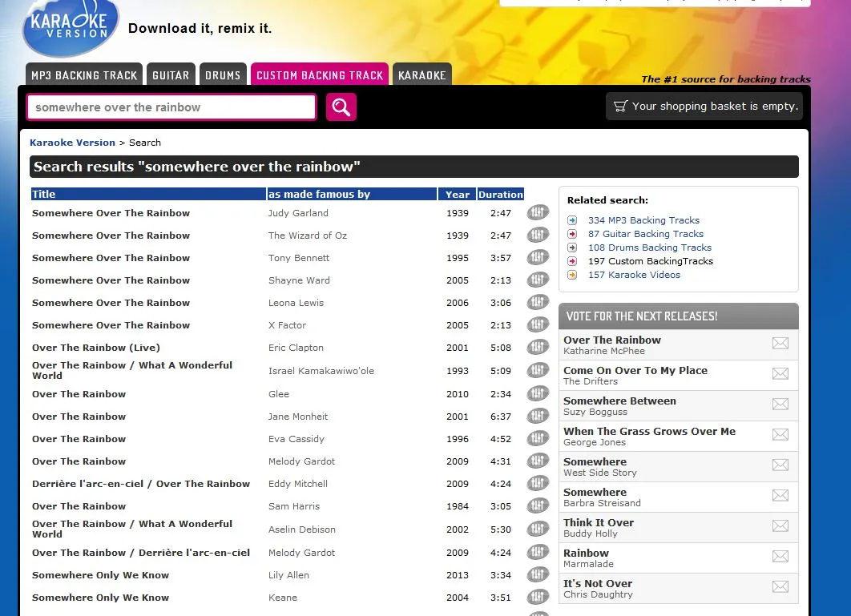Vote envelope for When The Grass Grows Over Me
This screenshot has width=851, height=616.
click(780, 434)
